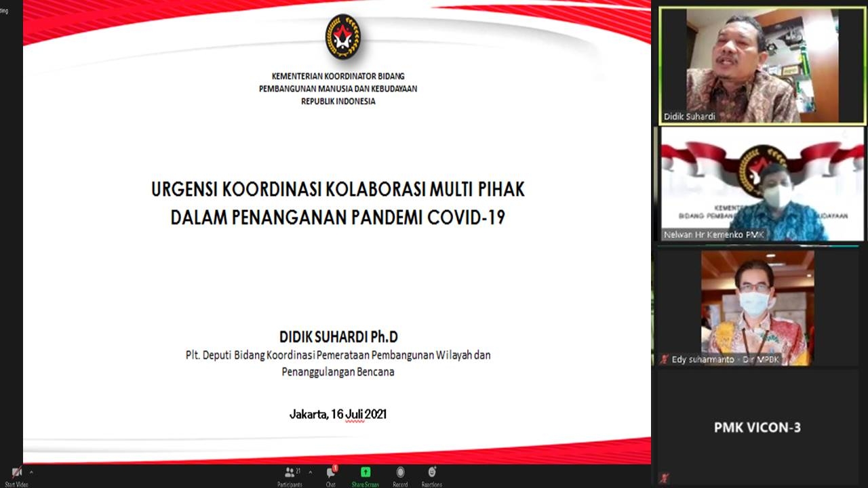Expand video options arrow beside Start Video
This screenshot has width=868, height=488.
(31, 472)
